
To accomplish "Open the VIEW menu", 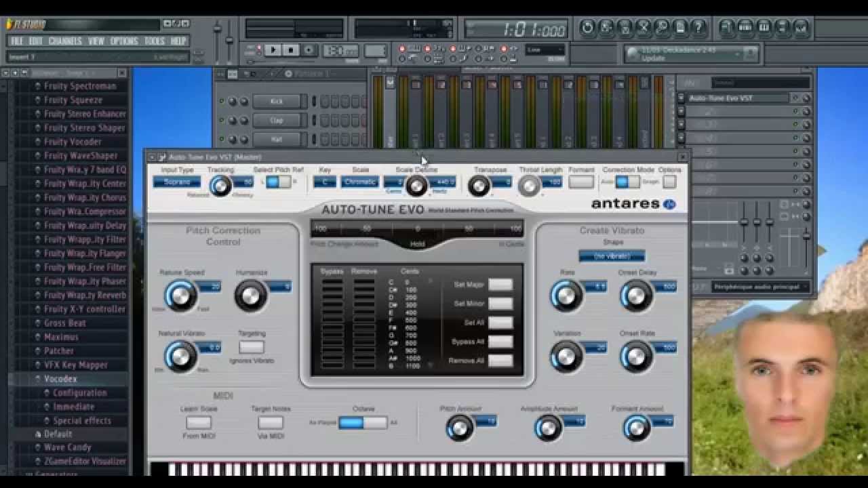I will pos(96,41).
